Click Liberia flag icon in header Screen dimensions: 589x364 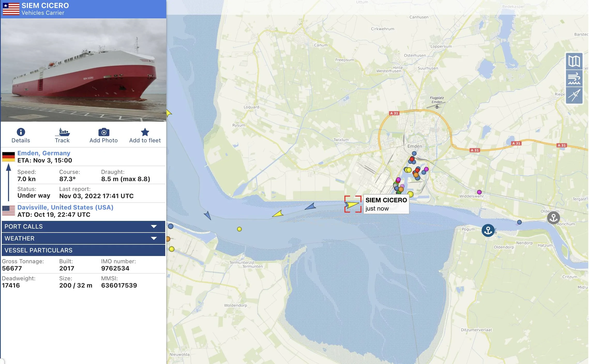(x=11, y=9)
